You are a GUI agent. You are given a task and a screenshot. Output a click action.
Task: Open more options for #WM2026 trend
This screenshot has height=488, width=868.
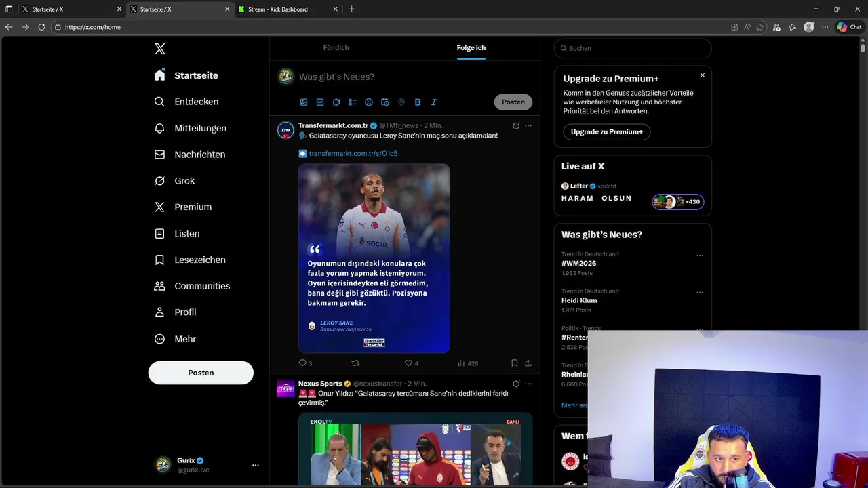(x=700, y=256)
